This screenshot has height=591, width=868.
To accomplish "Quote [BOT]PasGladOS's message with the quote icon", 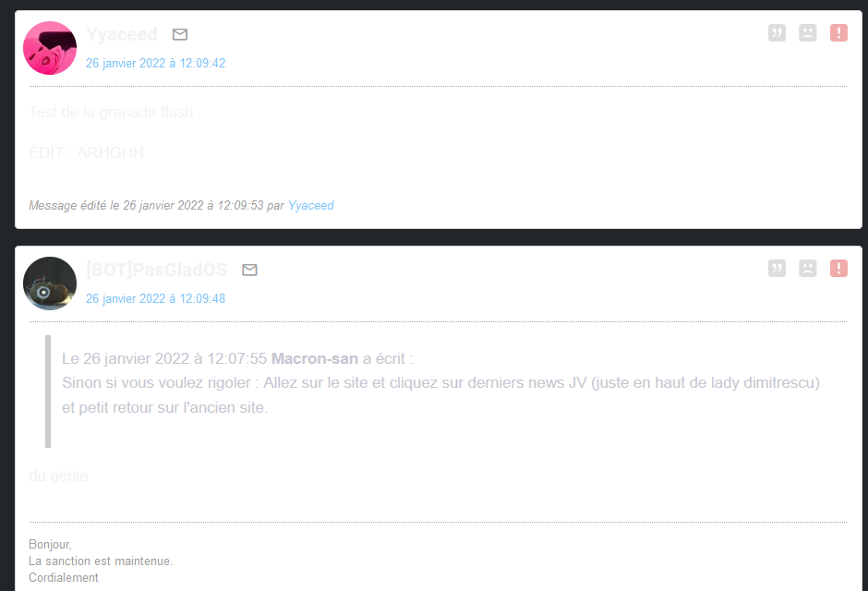I will tap(777, 269).
